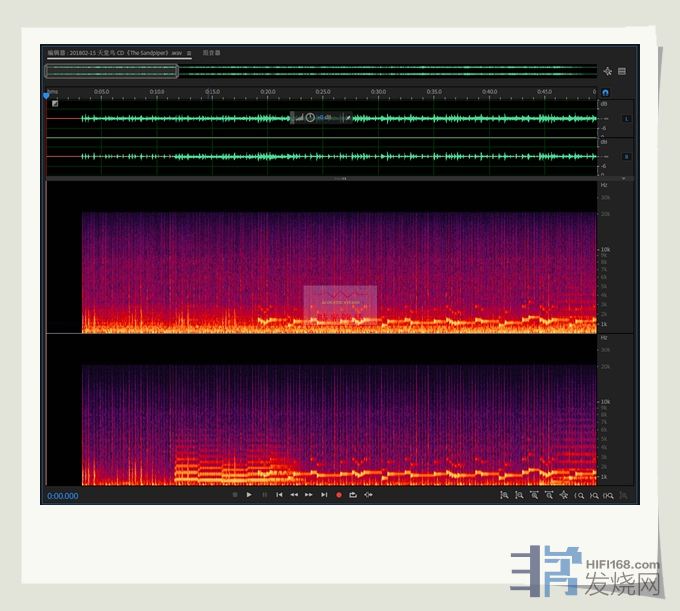Click the overview navigator view settings icon
This screenshot has width=680, height=611.
[x=607, y=71]
